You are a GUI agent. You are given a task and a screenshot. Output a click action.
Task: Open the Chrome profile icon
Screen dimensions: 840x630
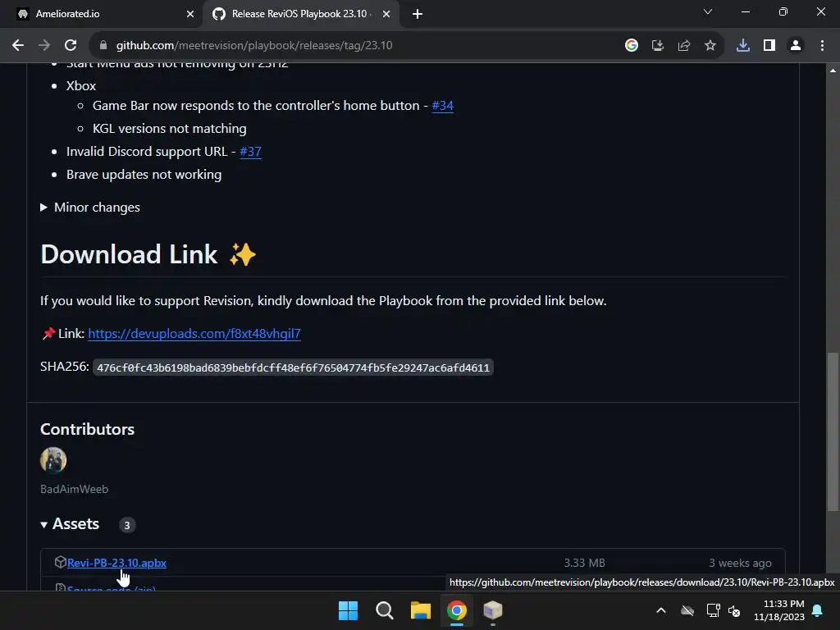tap(796, 46)
